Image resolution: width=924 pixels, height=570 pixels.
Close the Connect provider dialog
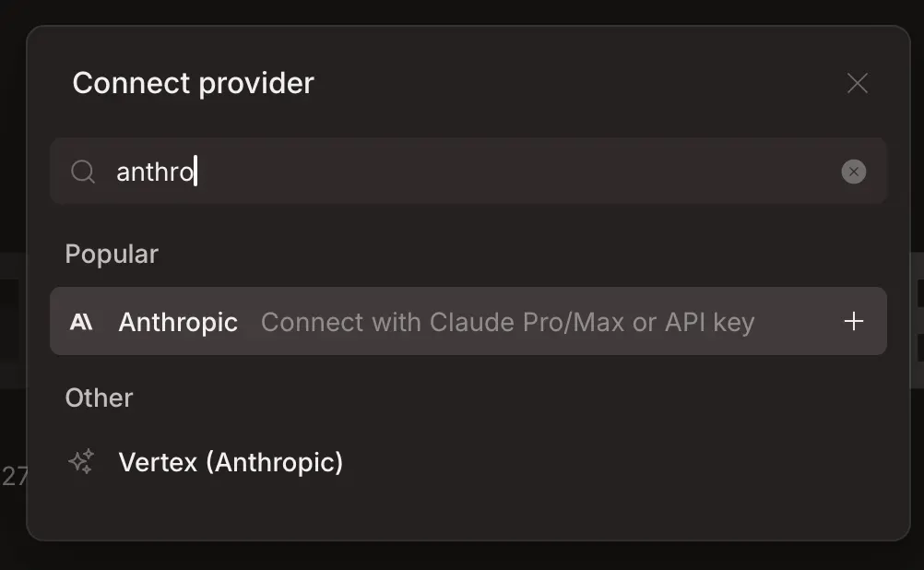[x=858, y=83]
